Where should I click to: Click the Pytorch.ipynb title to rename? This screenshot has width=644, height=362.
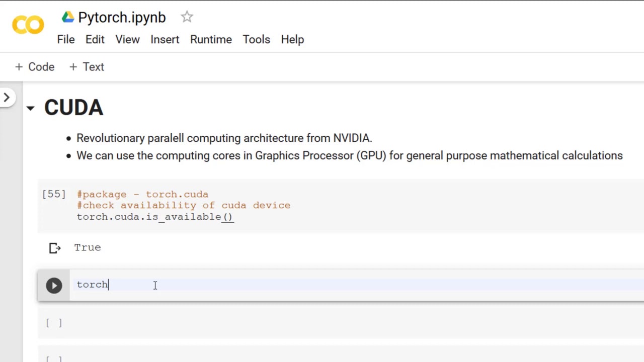[x=122, y=17]
